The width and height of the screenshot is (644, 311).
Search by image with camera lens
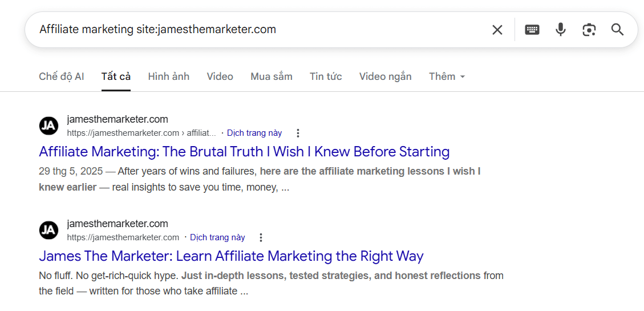[x=589, y=30]
